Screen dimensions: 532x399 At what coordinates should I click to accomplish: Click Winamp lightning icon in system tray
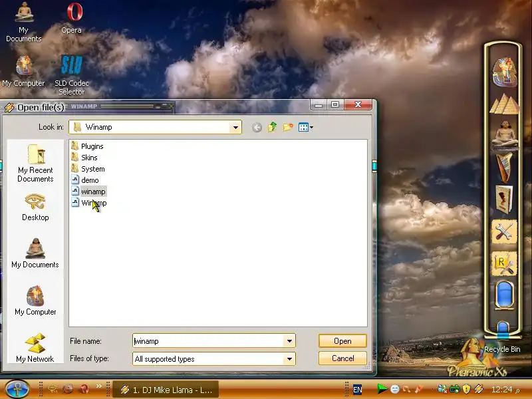(x=479, y=389)
